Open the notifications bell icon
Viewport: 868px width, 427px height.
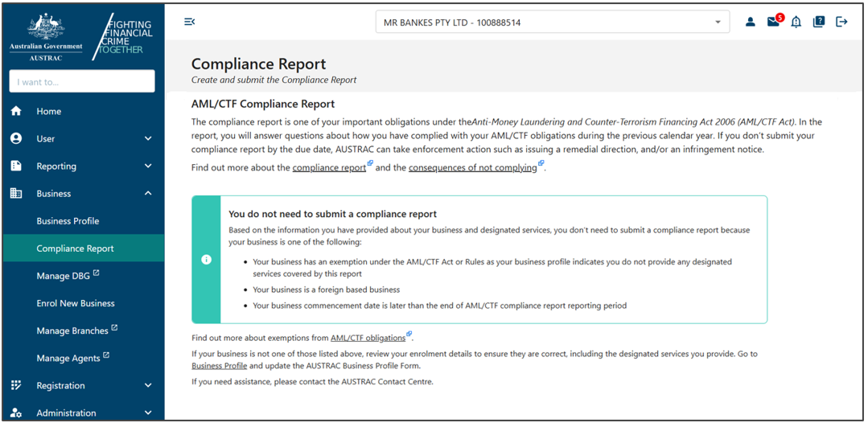(x=796, y=23)
